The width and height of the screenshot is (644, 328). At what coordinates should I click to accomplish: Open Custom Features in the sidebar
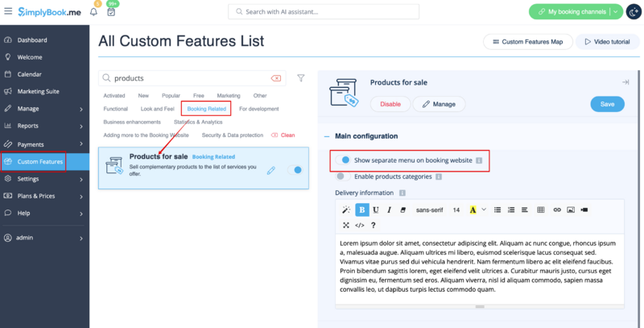(40, 161)
